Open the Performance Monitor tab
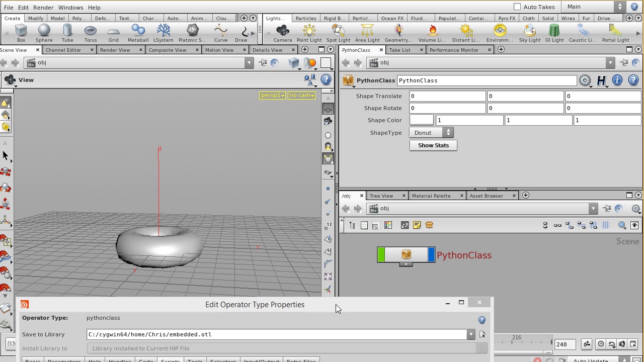644x362 pixels. pos(454,50)
